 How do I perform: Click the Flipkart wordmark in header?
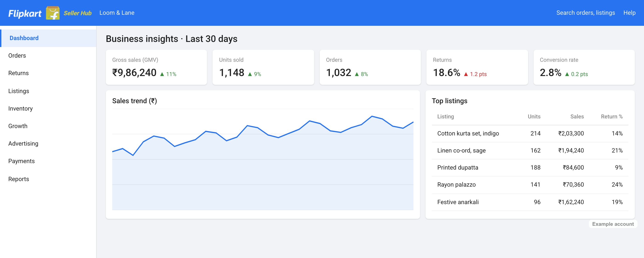25,13
